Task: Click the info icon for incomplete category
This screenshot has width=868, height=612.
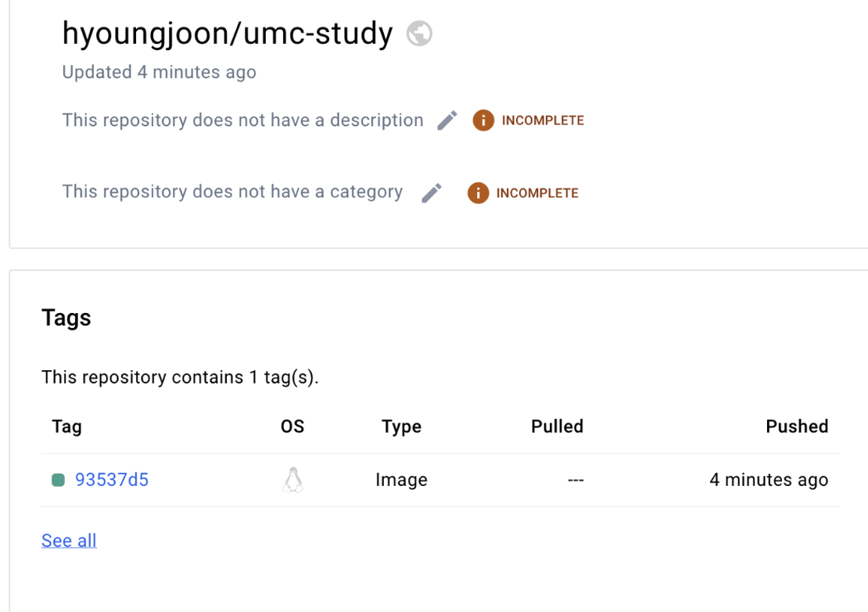Action: [478, 193]
